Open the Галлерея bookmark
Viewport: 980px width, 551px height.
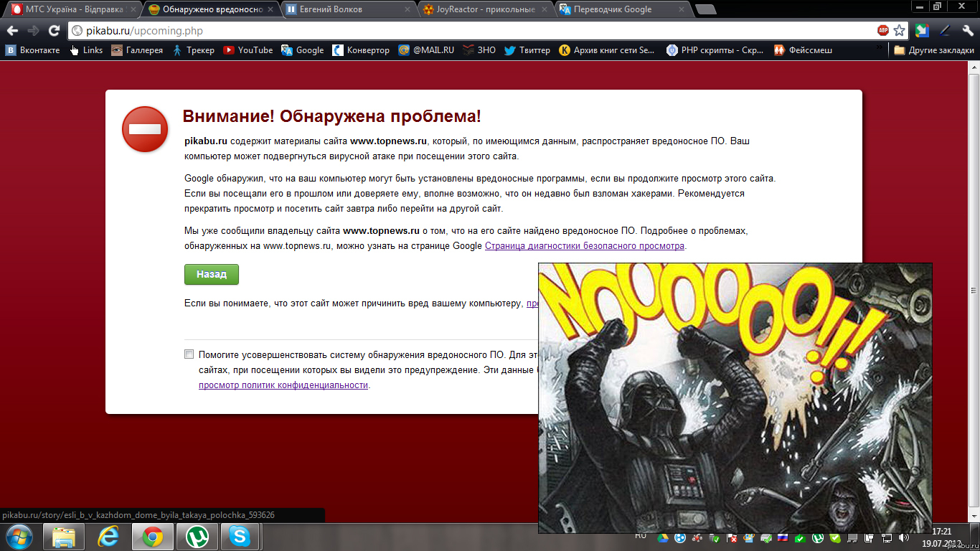point(137,50)
